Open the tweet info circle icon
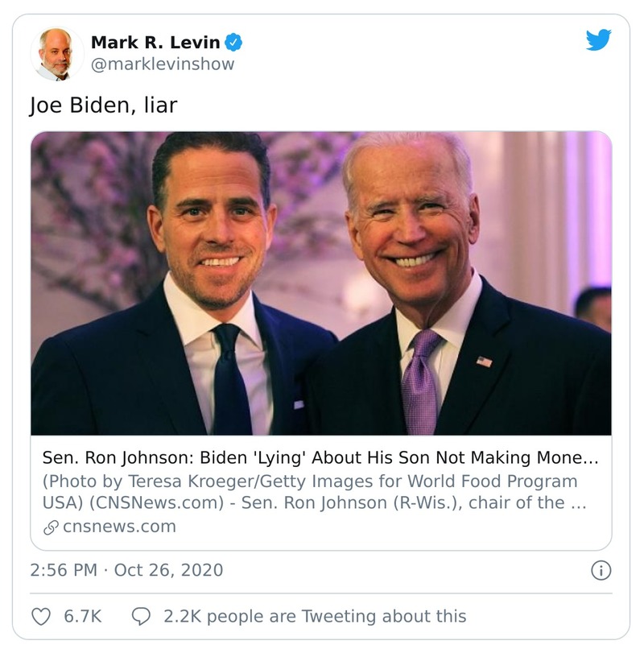Image resolution: width=644 pixels, height=653 pixels. coord(601,571)
